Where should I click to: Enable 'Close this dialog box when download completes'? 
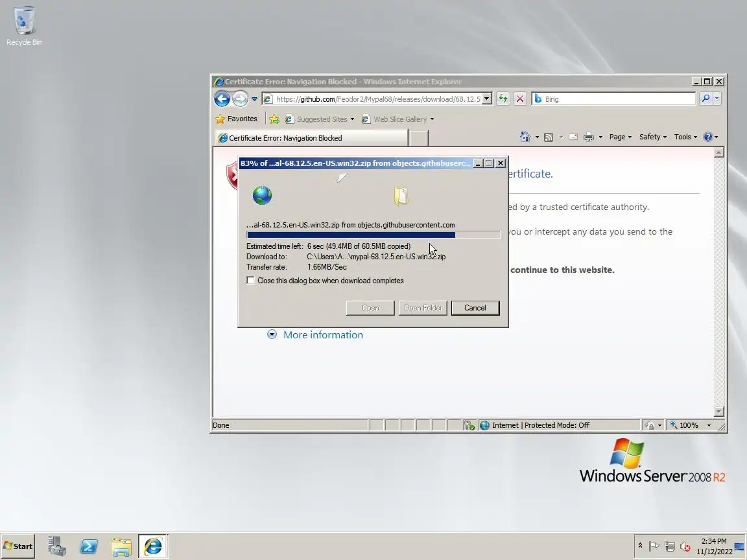click(250, 281)
